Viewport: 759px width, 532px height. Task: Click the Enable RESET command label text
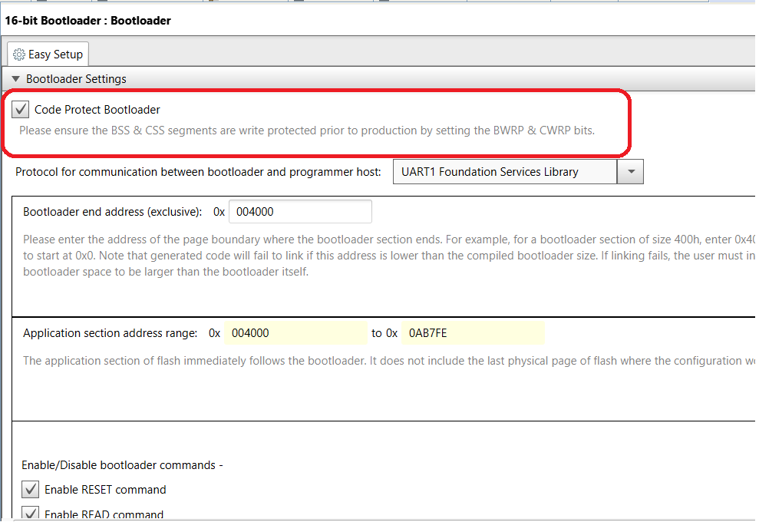point(105,490)
